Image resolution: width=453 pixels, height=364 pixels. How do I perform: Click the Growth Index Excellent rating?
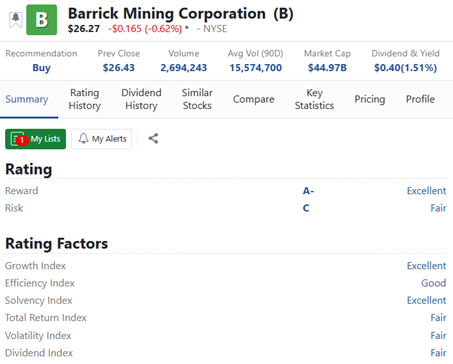click(426, 266)
